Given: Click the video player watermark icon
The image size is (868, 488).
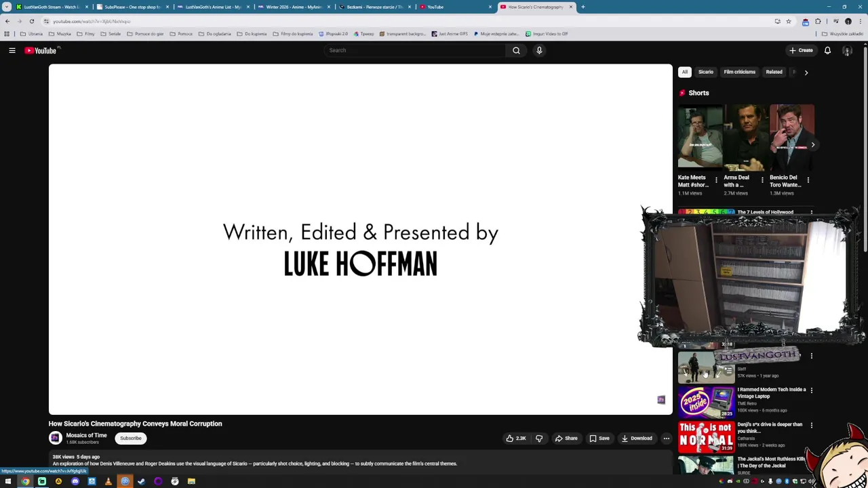Looking at the screenshot, I should click(x=661, y=400).
